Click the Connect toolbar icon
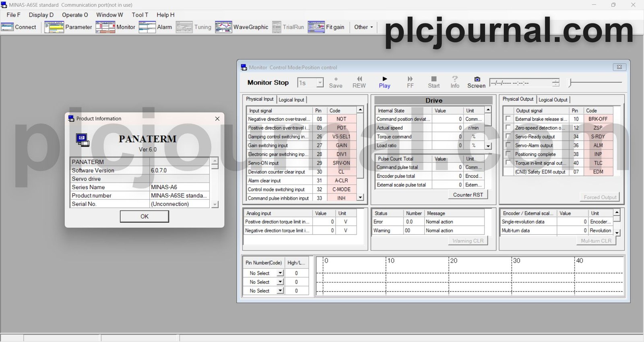The height and width of the screenshot is (342, 644). (x=7, y=27)
